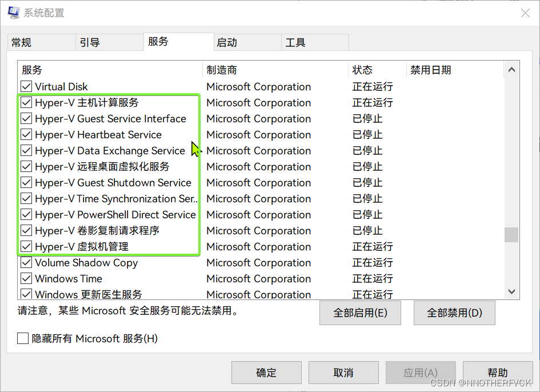
Task: Sort by the 制造商 column header
Action: 275,70
